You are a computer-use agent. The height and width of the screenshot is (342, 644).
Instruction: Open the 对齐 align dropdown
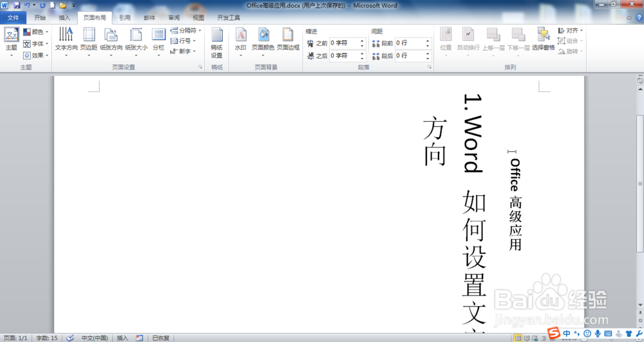tap(571, 30)
